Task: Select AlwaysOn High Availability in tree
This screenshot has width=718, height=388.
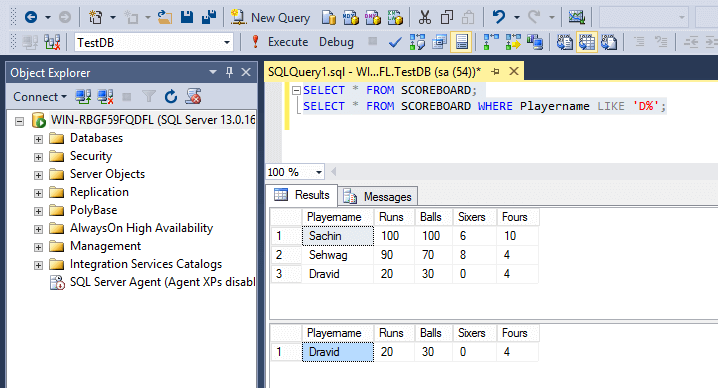Action: (x=141, y=228)
